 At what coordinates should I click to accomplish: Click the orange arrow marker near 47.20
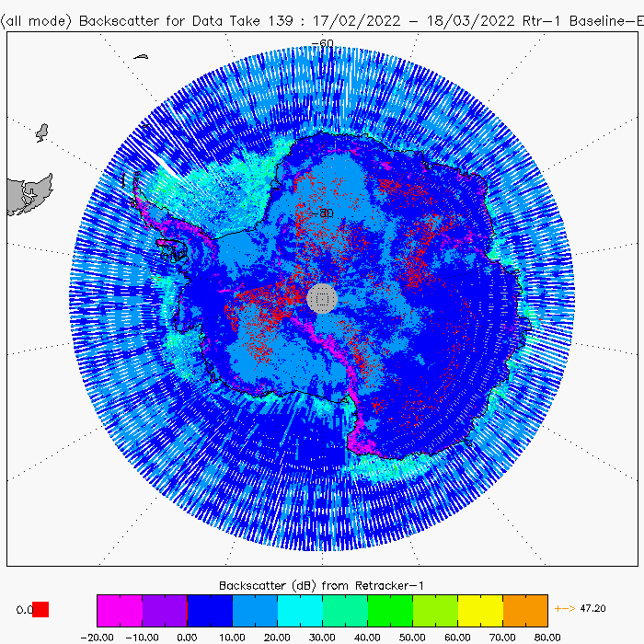565,608
